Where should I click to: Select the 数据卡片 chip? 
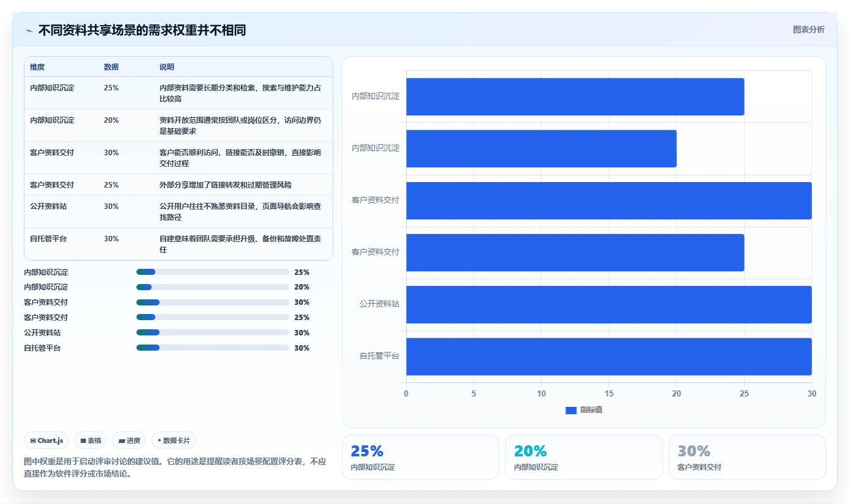(x=174, y=440)
